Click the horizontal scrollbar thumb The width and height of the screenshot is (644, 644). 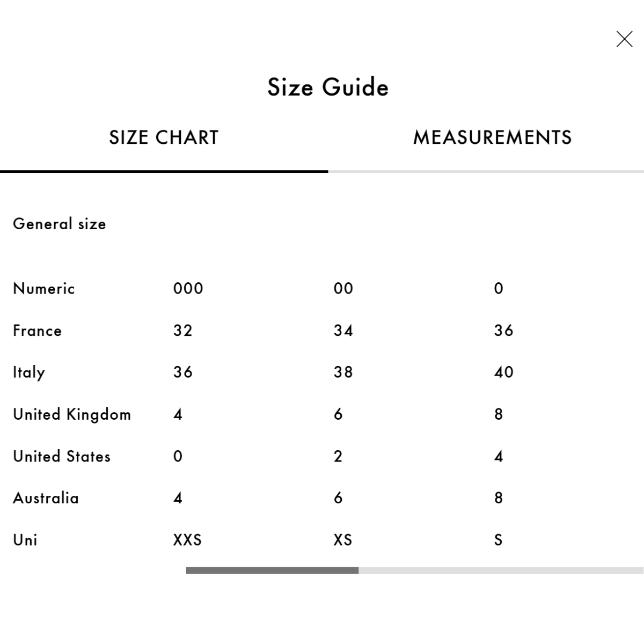point(272,570)
